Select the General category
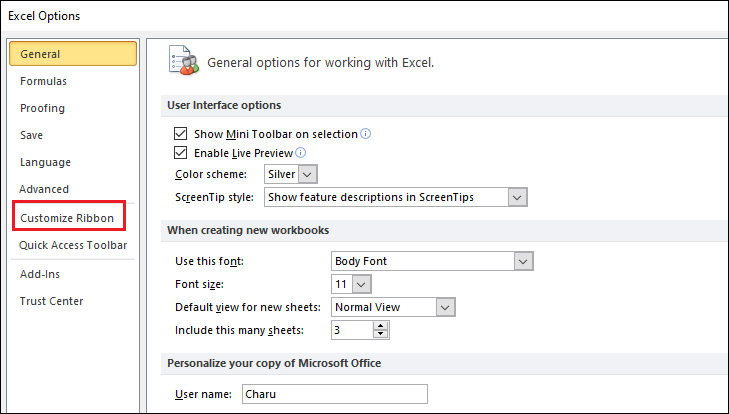This screenshot has height=414, width=729. pyautogui.click(x=73, y=54)
